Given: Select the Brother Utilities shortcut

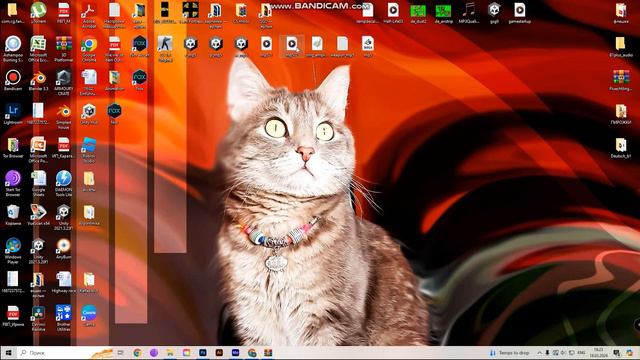Looking at the screenshot, I should [64, 318].
